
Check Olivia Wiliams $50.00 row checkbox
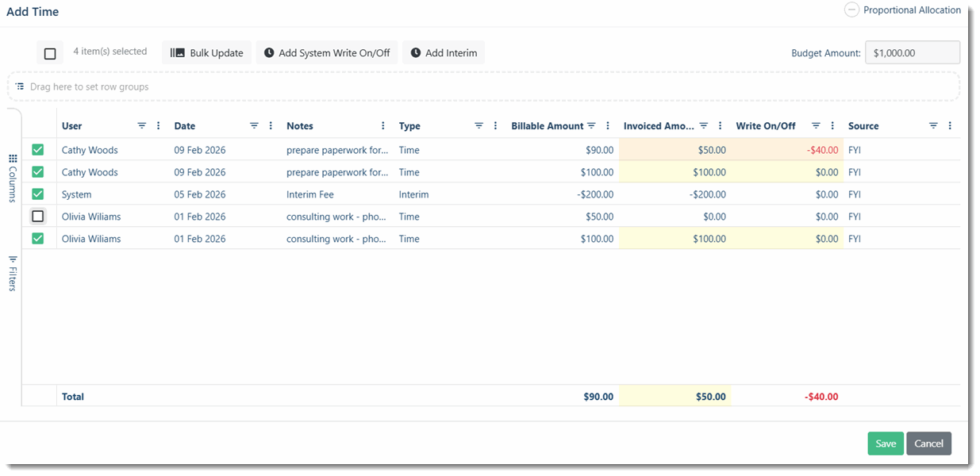tap(37, 217)
